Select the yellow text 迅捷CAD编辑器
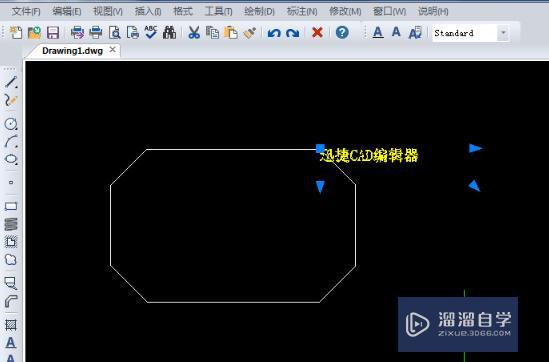This screenshot has height=362, width=549. 369,156
